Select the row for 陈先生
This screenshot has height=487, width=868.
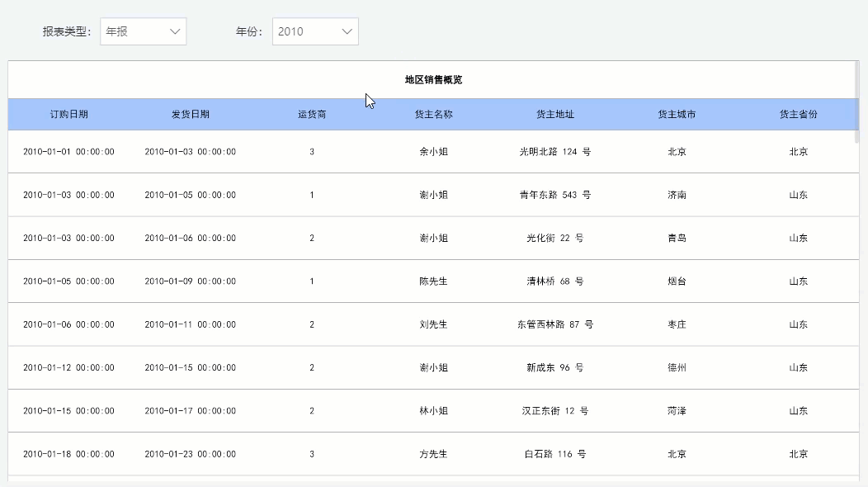[x=432, y=281]
